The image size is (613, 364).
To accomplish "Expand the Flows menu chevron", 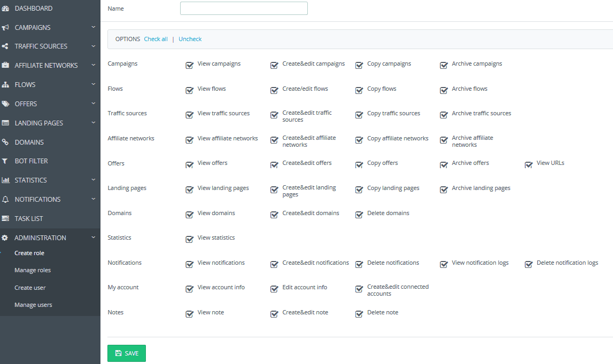I will (x=94, y=84).
